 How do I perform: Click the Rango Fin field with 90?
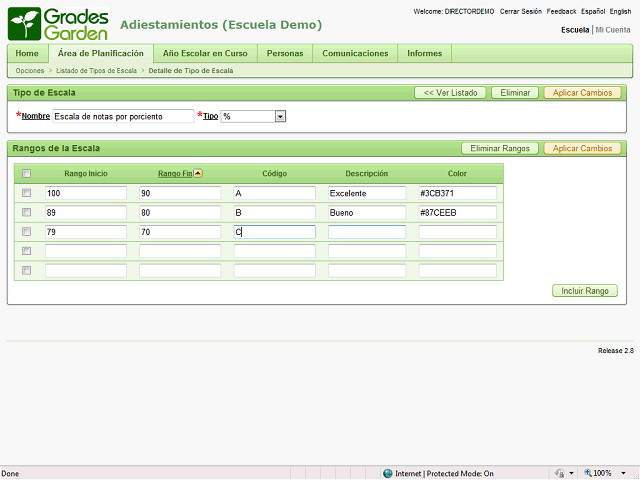click(x=180, y=193)
